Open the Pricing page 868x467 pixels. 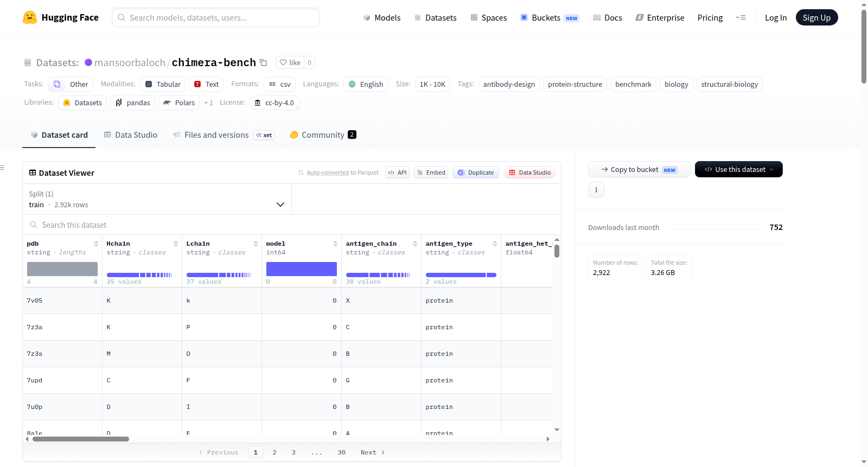coord(710,17)
